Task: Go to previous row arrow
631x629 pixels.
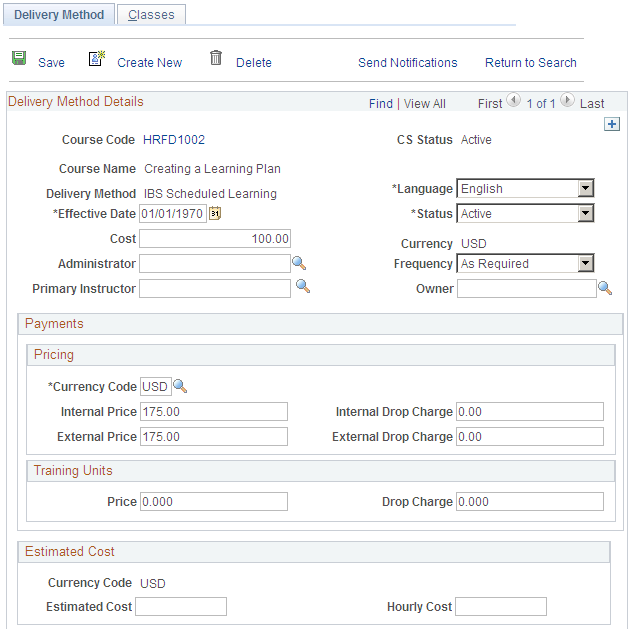Action: [513, 99]
